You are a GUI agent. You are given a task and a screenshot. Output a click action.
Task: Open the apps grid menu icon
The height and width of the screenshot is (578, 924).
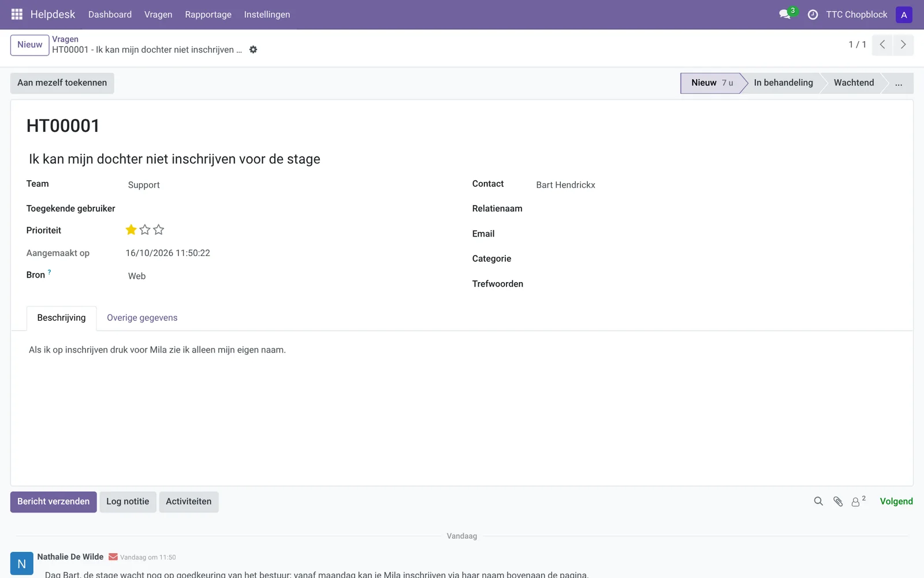17,14
